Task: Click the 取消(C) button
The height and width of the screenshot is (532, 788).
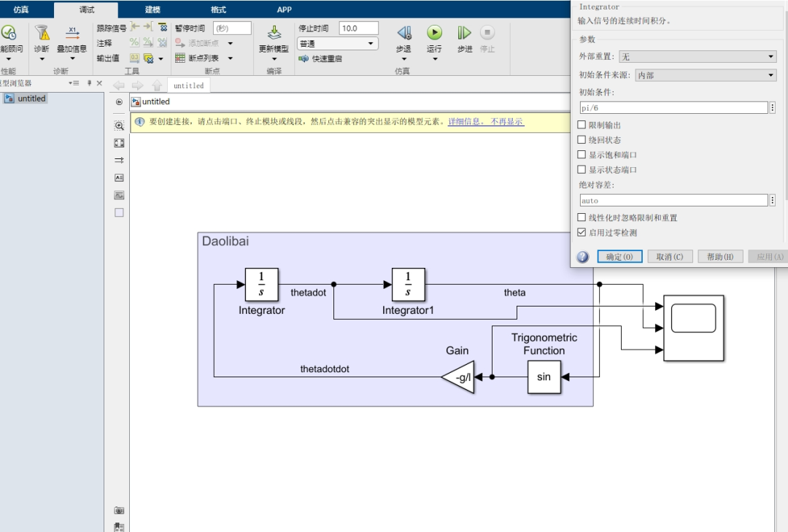Action: click(x=670, y=257)
